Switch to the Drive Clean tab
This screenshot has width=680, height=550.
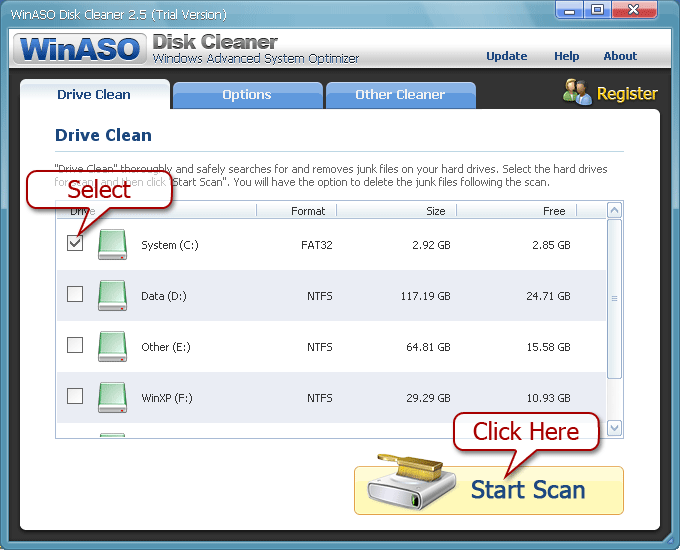[x=94, y=94]
